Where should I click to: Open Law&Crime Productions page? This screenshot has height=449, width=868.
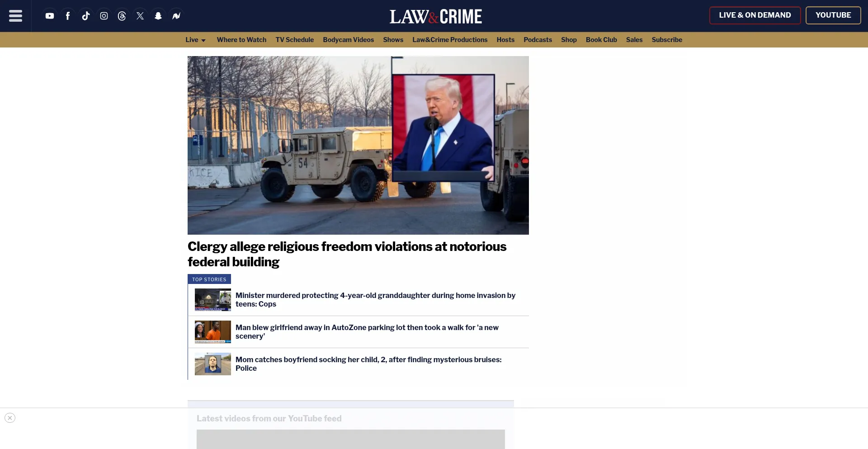pos(450,40)
